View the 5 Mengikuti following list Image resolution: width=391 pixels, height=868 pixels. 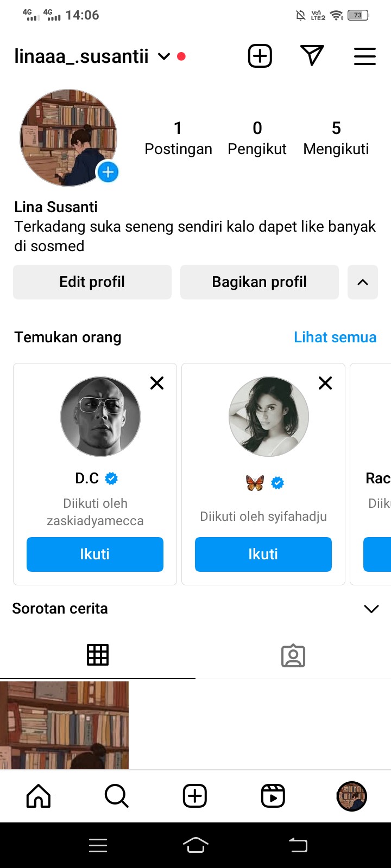pos(336,138)
